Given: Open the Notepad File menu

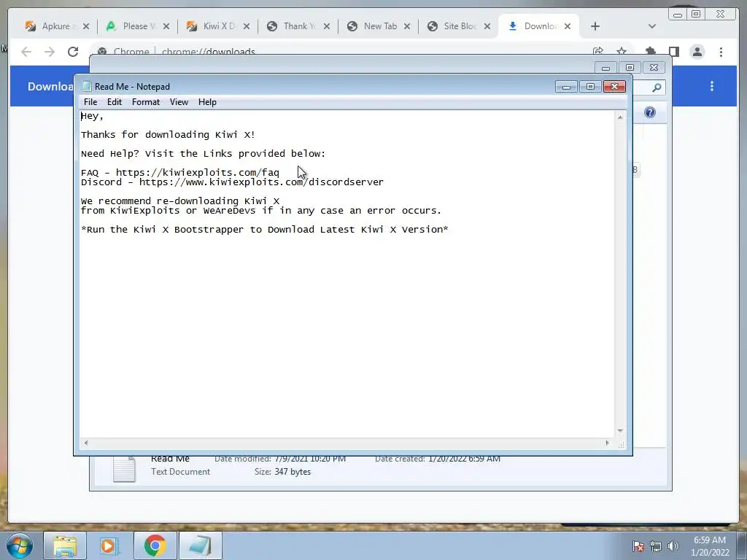Looking at the screenshot, I should (90, 102).
